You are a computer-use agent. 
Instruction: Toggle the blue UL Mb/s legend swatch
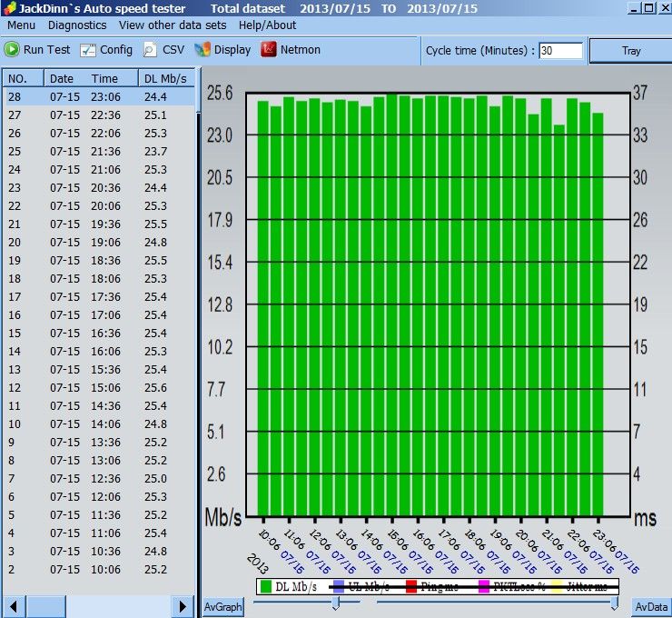pyautogui.click(x=339, y=586)
